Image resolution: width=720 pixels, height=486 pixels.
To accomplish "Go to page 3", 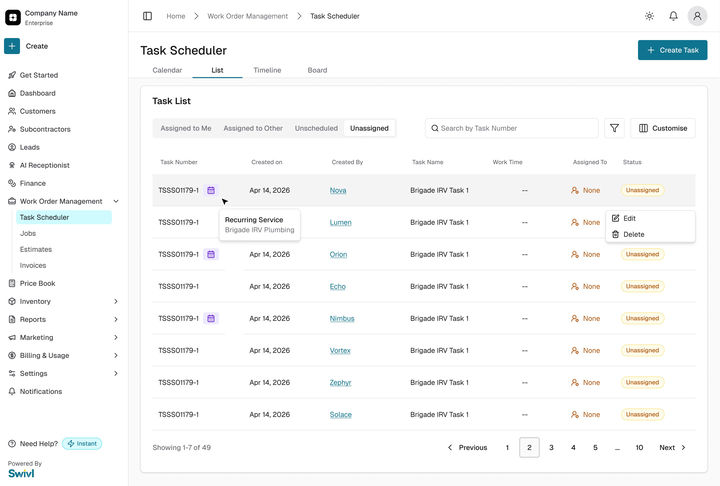I will click(551, 447).
